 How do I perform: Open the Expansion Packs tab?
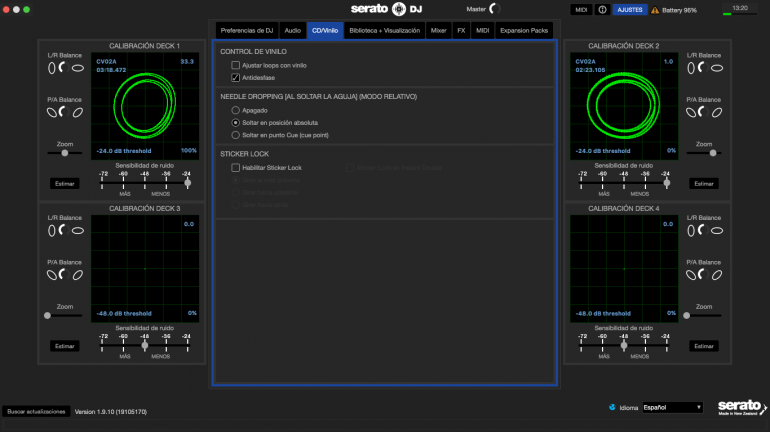[524, 30]
